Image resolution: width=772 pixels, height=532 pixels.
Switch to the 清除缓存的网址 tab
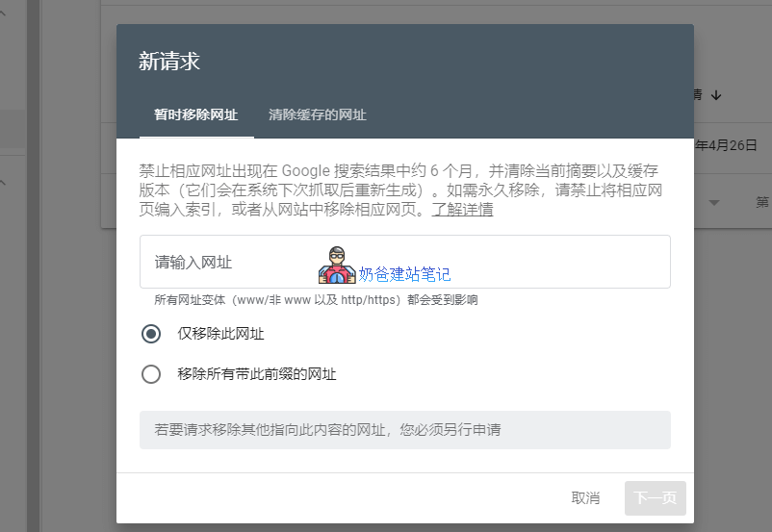[317, 114]
